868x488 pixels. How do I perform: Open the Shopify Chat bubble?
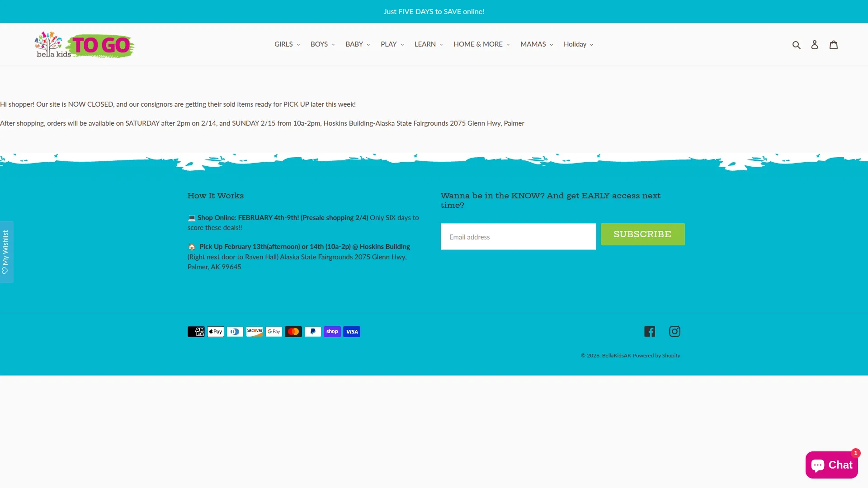[831, 465]
